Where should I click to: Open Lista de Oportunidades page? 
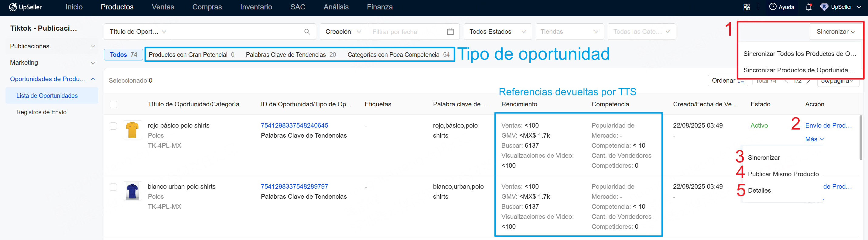(52, 96)
